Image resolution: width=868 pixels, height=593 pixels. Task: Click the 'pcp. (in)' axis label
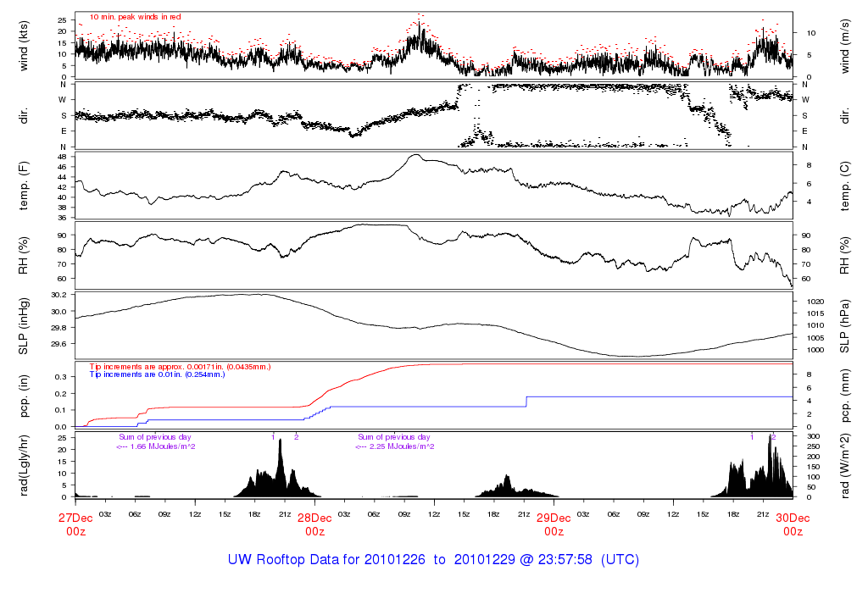(23, 396)
